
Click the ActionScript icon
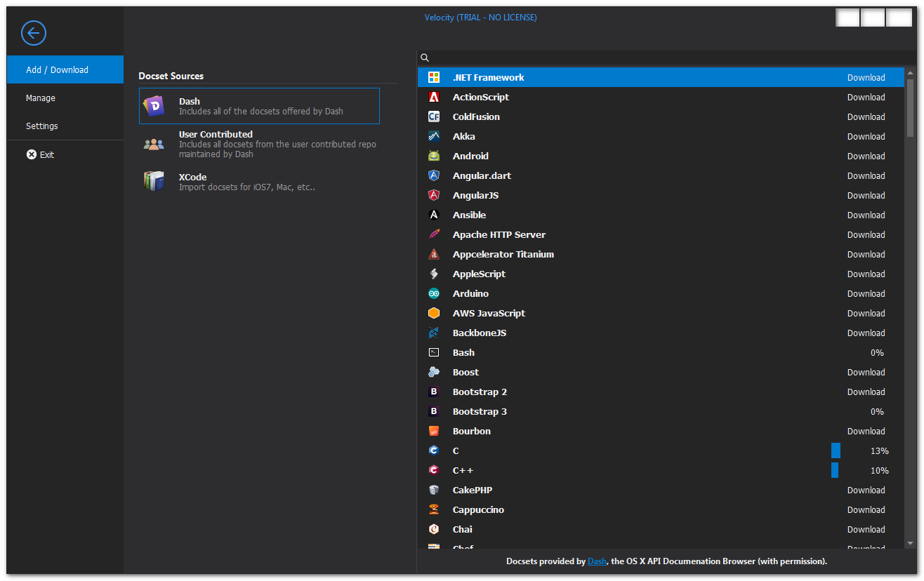(434, 97)
